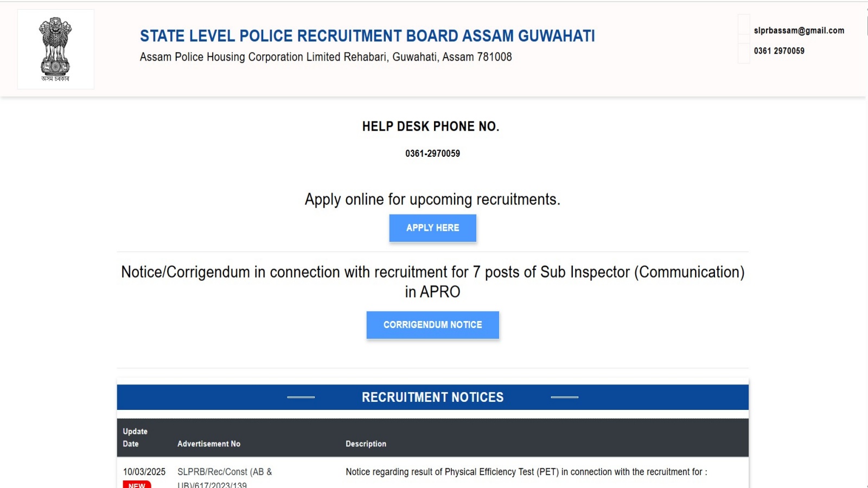Select the help desk number 0361-2970059
Screen dimensions: 868x488
[x=432, y=153]
